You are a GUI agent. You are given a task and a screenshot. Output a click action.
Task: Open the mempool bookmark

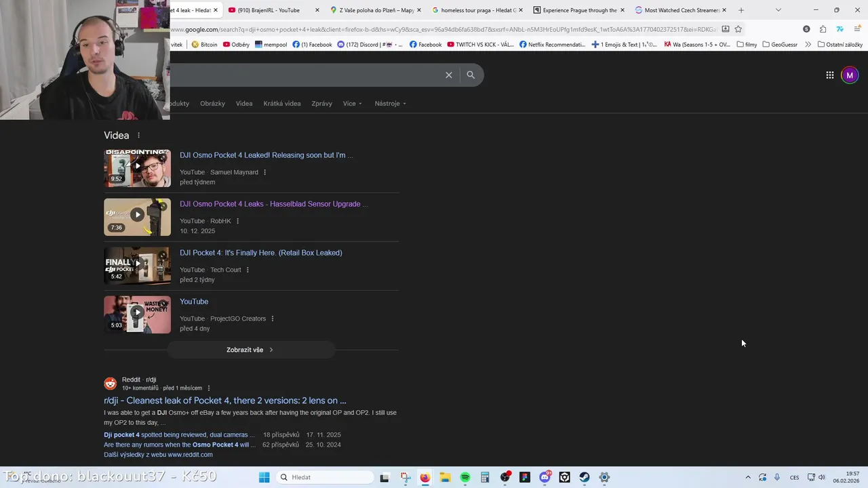click(x=271, y=45)
